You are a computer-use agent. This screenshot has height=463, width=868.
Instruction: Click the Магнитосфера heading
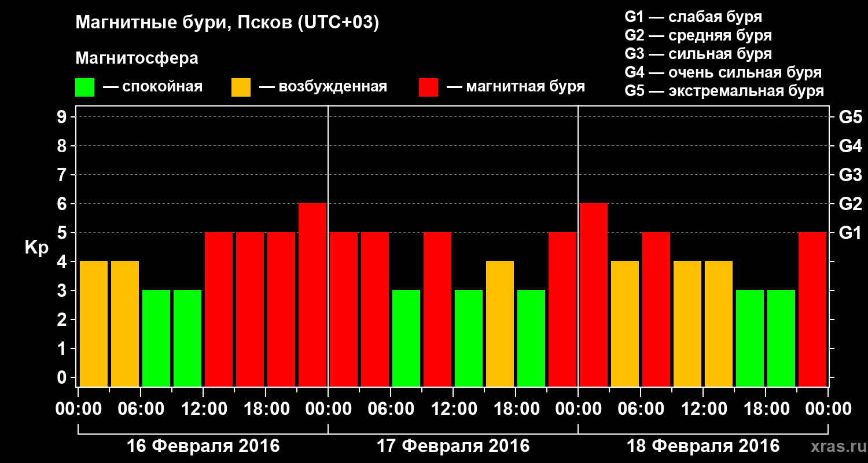coord(137,58)
